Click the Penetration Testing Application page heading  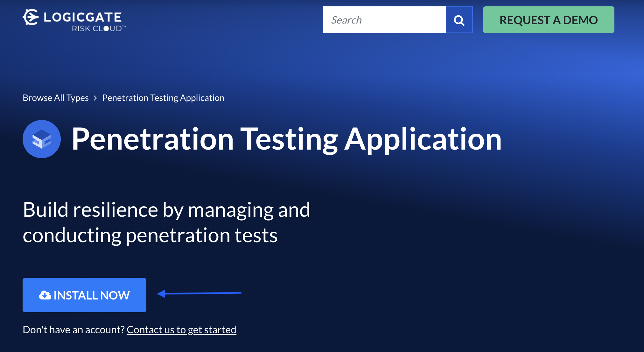coord(286,139)
